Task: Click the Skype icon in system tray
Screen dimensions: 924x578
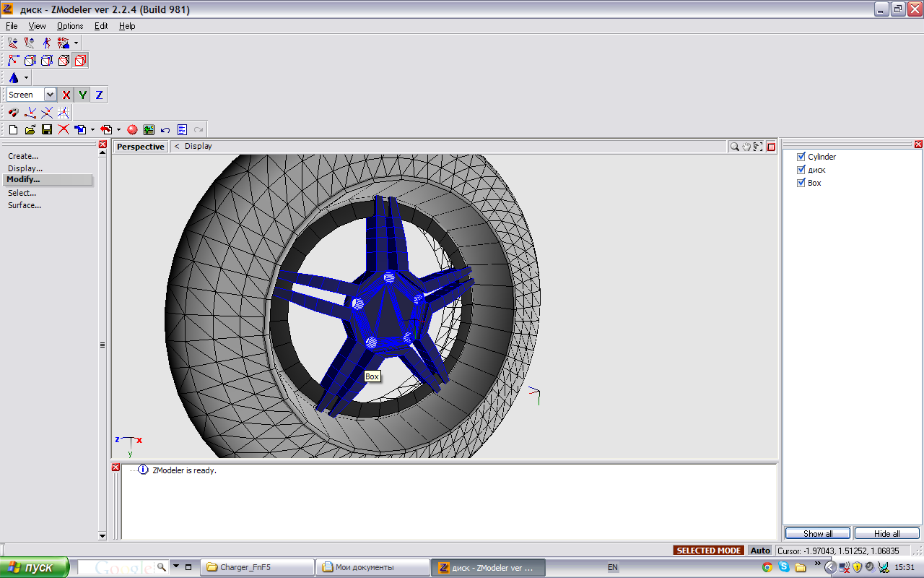Action: pos(784,568)
